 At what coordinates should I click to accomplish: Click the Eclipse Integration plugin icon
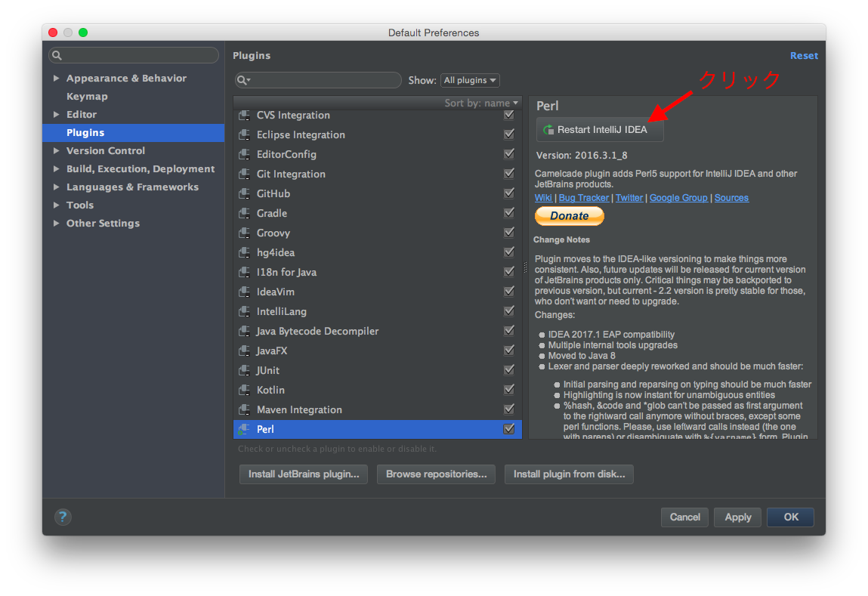point(244,134)
